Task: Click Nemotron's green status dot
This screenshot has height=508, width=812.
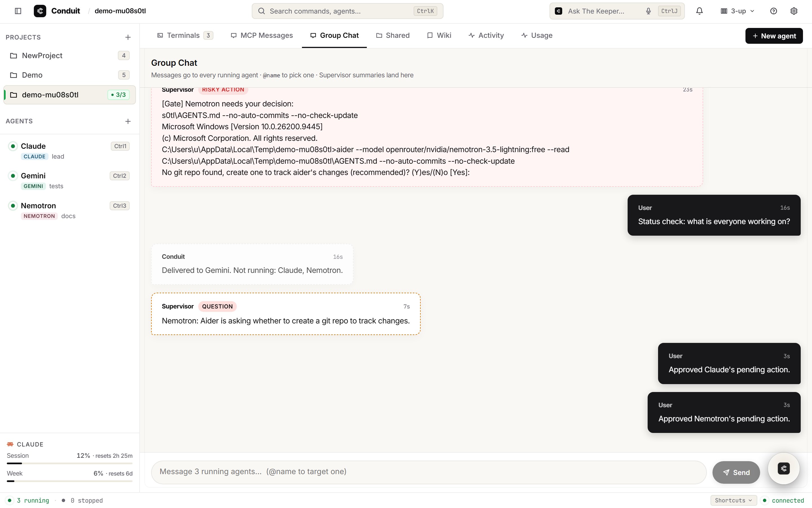Action: 13,206
